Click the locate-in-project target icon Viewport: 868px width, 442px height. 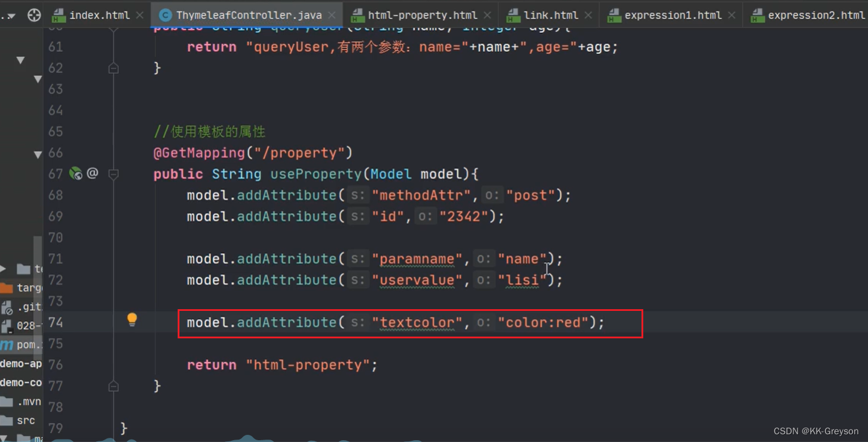coord(34,15)
